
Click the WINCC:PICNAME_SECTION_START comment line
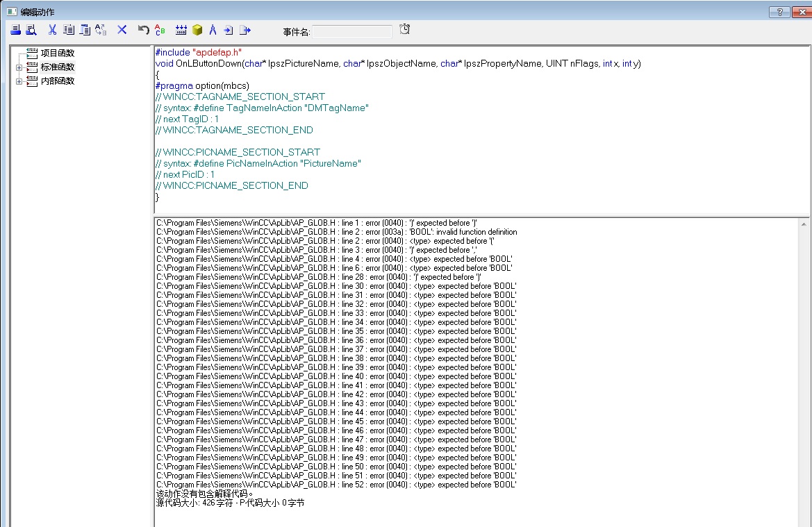(238, 152)
